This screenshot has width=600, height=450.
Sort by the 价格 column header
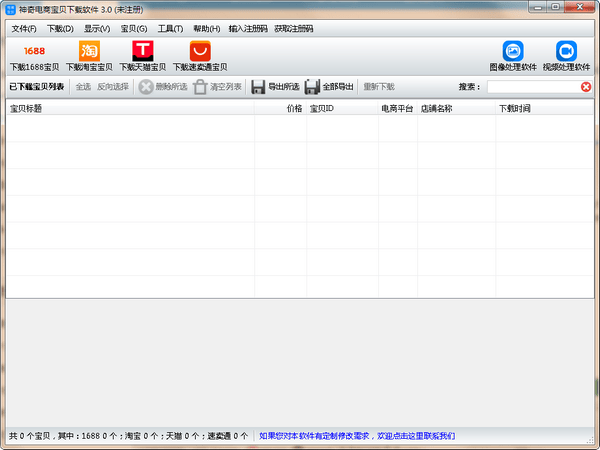294,108
